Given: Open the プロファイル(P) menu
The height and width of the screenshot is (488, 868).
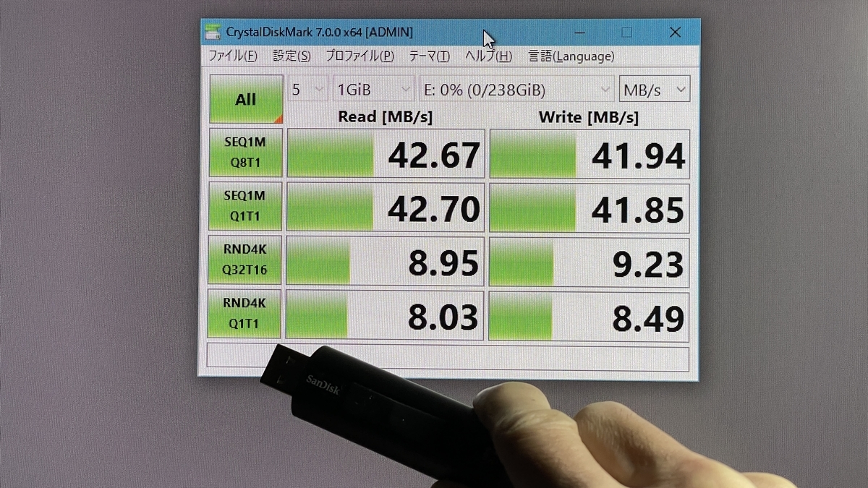Looking at the screenshot, I should (359, 56).
